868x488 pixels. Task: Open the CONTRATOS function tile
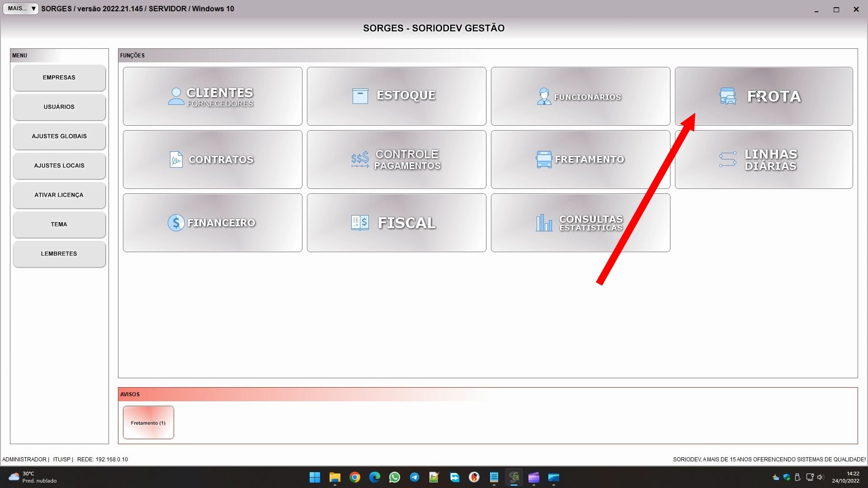212,160
